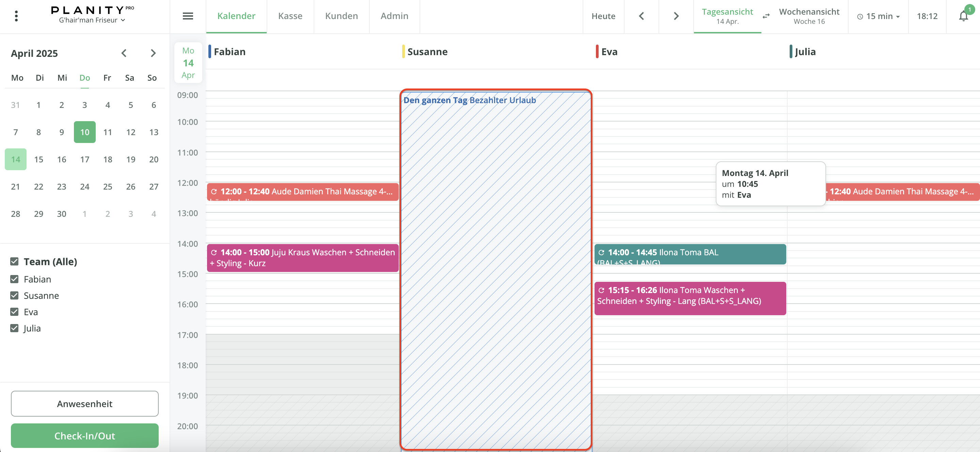
Task: Toggle the Team (Alle) checkbox
Action: coord(14,261)
